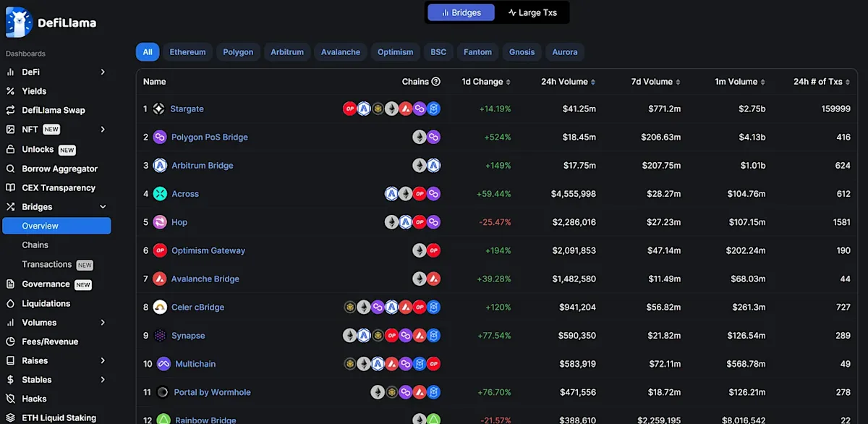
Task: Open the Optimism Gateway link
Action: coord(208,250)
